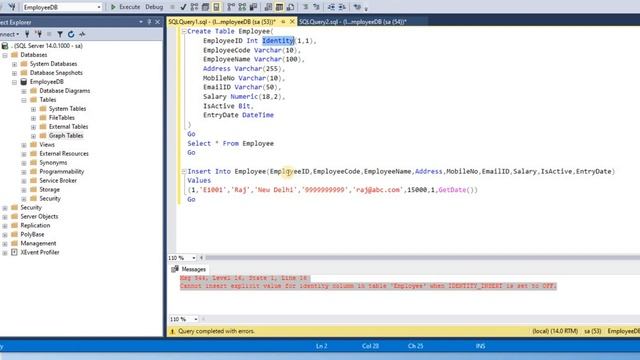This screenshot has width=640, height=360.
Task: Click Connect Object Explorer plug icon
Action: [27, 34]
